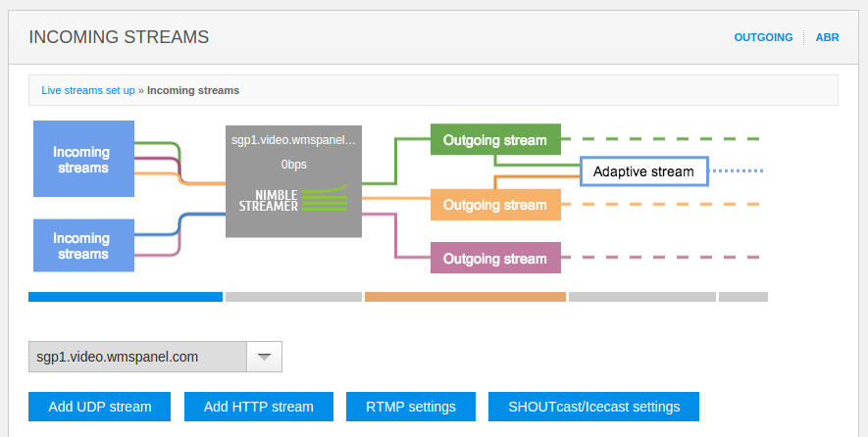Follow the Live streams set up link
The width and height of the screenshot is (868, 437).
click(x=88, y=90)
